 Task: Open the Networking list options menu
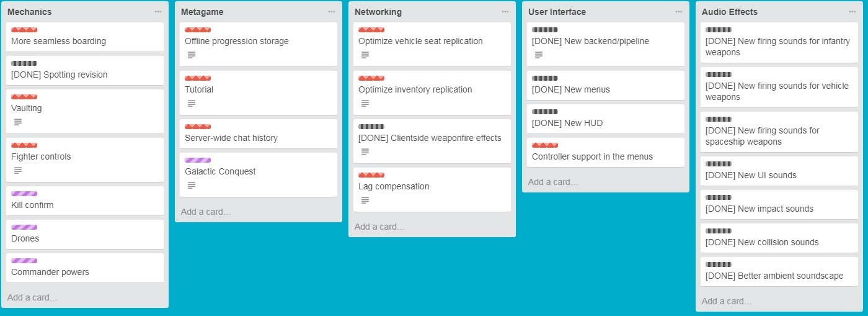pyautogui.click(x=505, y=12)
